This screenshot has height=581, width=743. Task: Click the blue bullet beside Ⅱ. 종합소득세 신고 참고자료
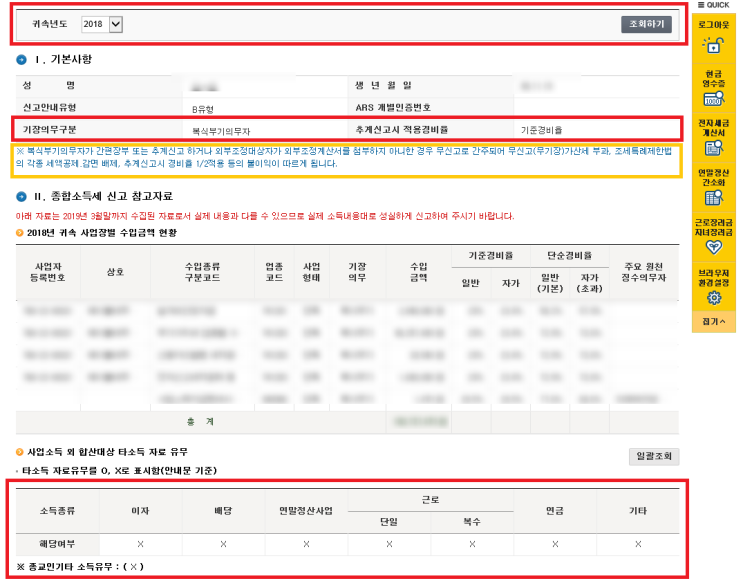[21, 196]
